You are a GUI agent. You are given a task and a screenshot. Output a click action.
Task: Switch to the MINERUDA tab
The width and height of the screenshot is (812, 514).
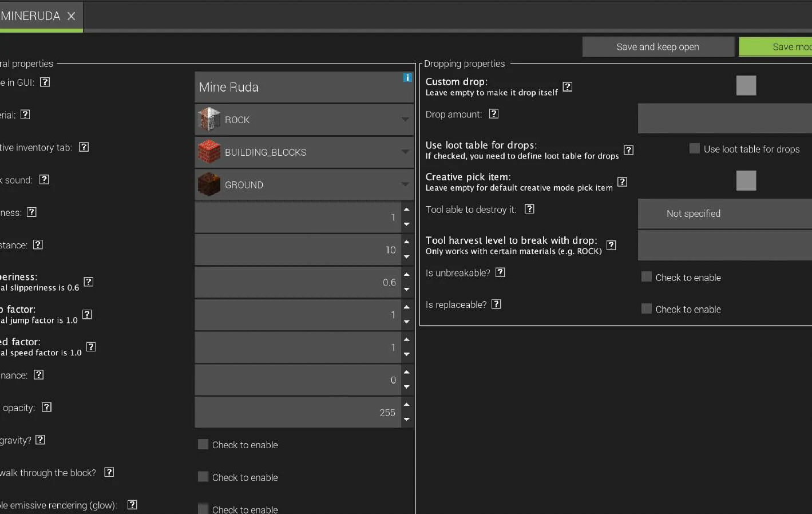[30, 16]
